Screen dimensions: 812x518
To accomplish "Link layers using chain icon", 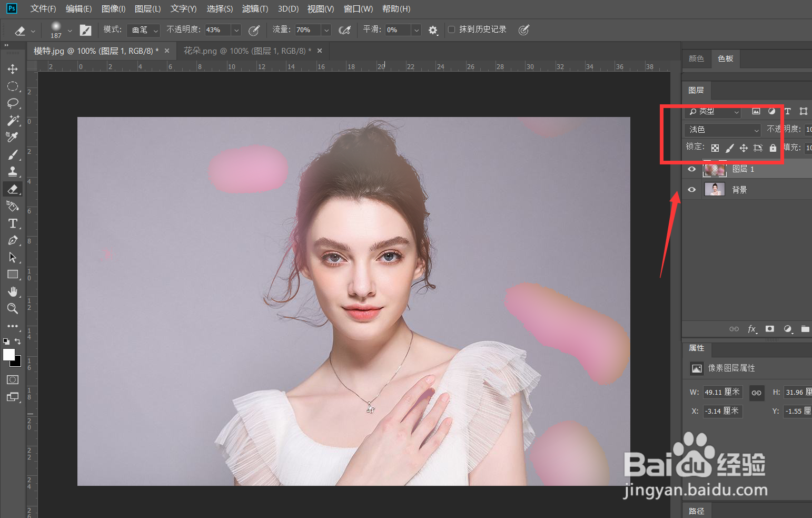I will (734, 329).
